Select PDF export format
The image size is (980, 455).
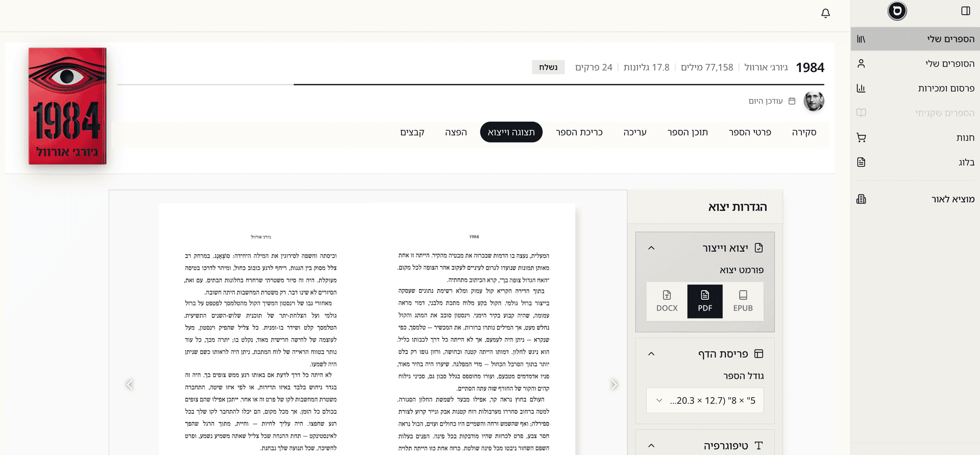(705, 302)
